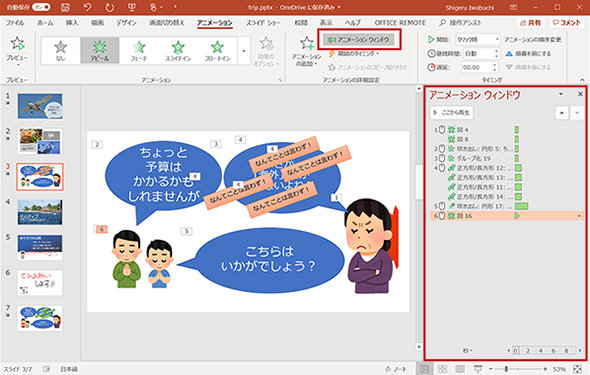
Task: Open dropdown arrow on 図 16 animation entry
Action: [x=579, y=216]
